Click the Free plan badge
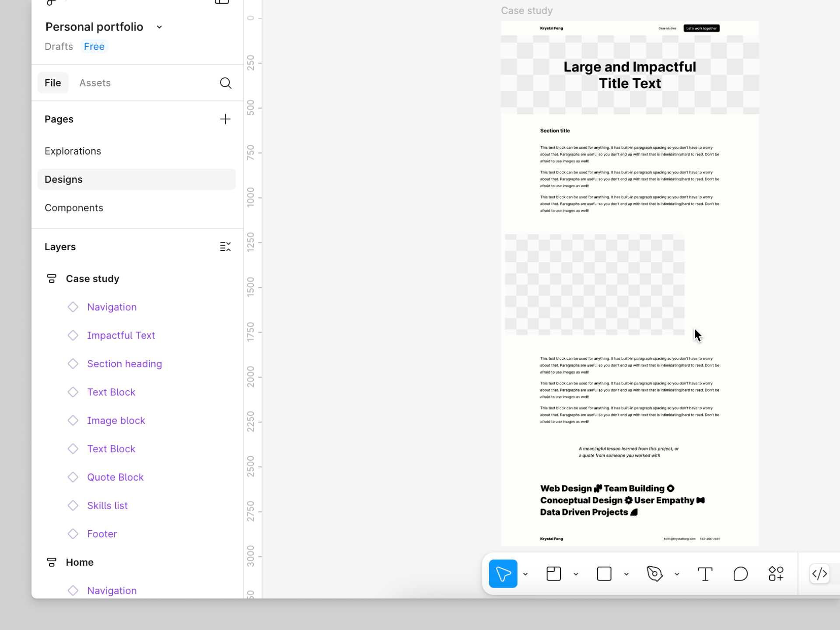 94,46
